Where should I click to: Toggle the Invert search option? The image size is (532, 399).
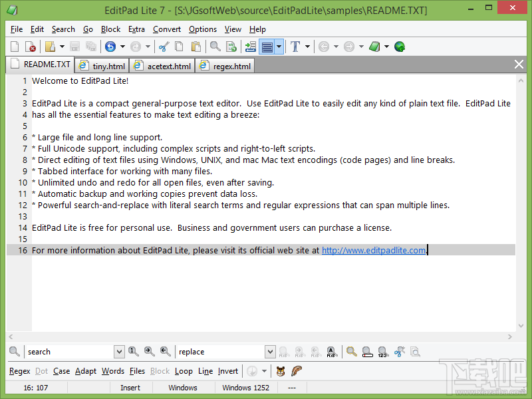pos(227,371)
